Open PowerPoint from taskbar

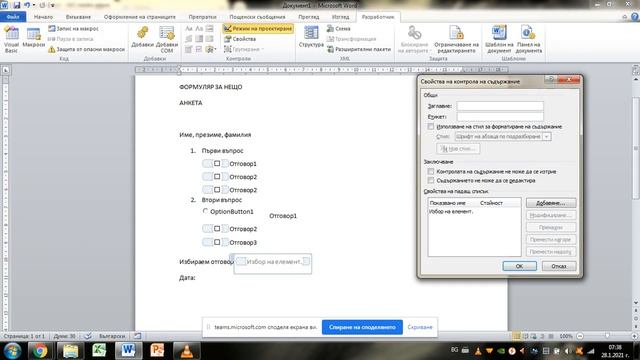pos(157,351)
